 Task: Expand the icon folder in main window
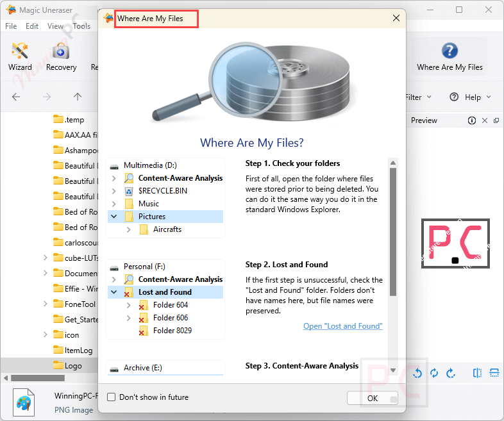pos(46,334)
